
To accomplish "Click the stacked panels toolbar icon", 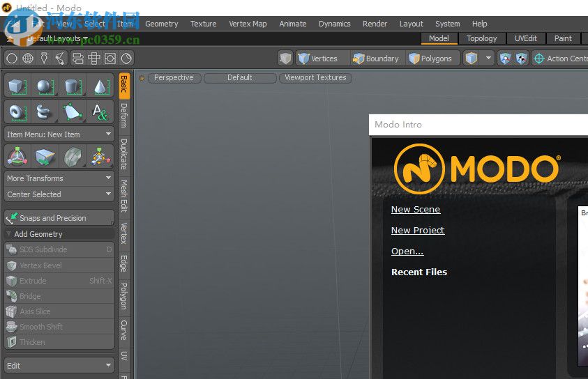I will click(77, 59).
